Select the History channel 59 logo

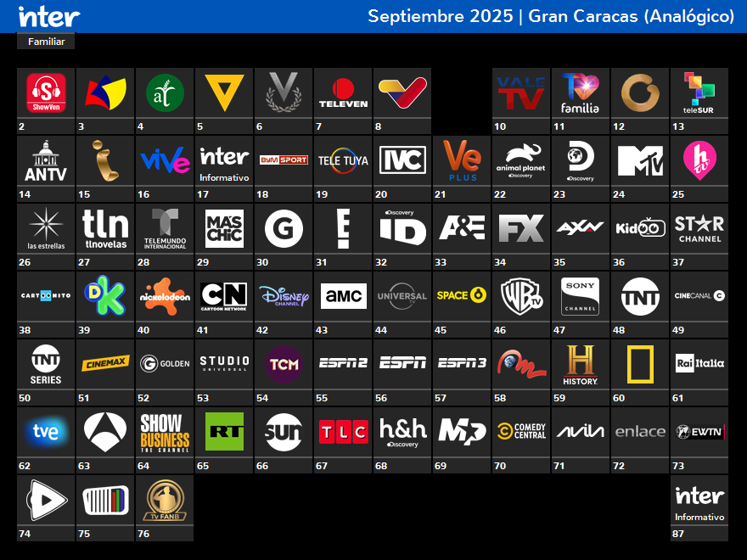pos(581,364)
